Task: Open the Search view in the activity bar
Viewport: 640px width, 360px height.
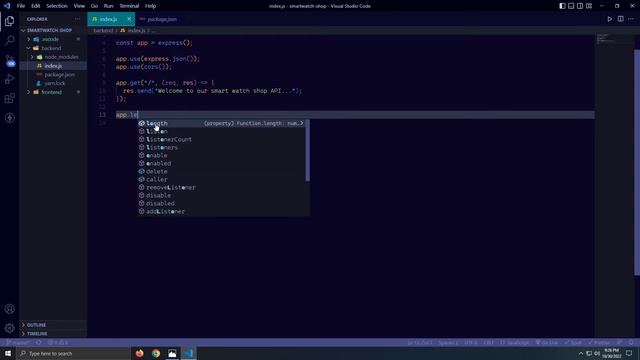Action: (9, 40)
